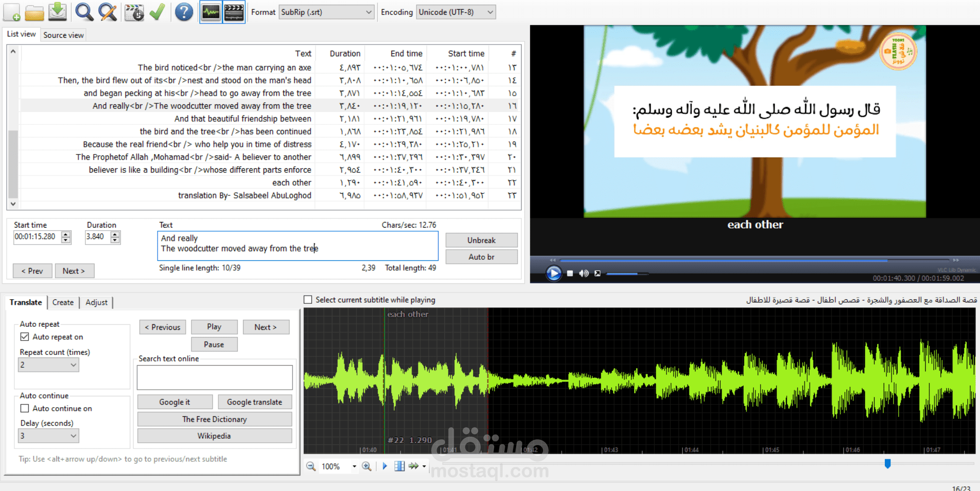Click the Unbreak button

[x=481, y=240]
